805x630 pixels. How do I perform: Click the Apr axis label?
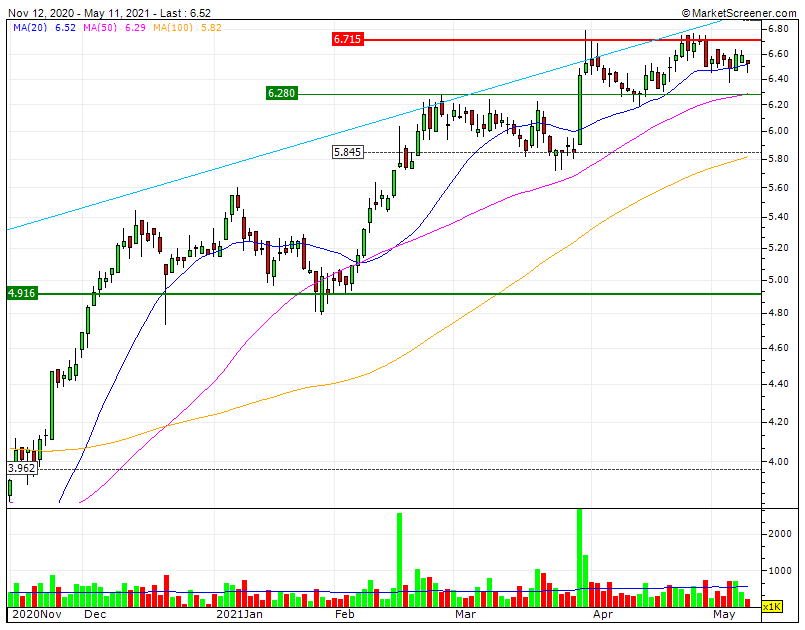[x=603, y=615]
